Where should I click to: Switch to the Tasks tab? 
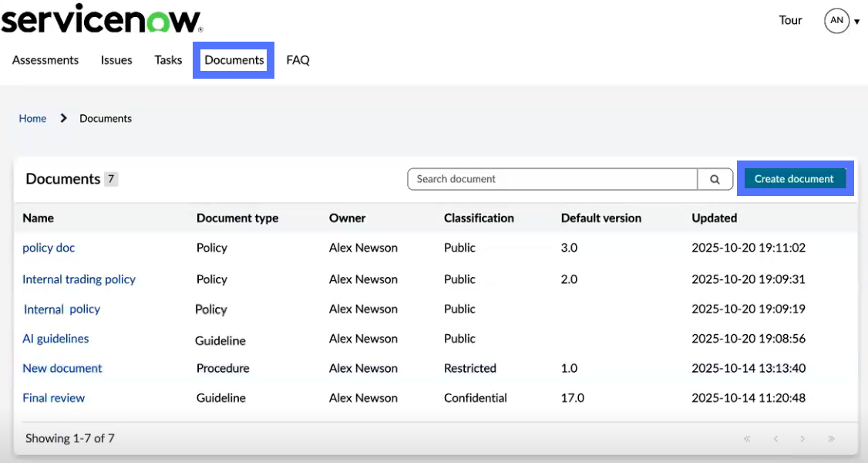click(168, 60)
